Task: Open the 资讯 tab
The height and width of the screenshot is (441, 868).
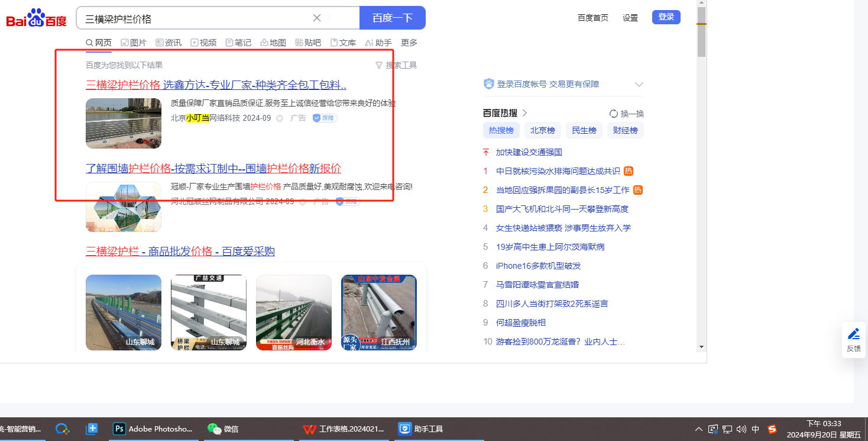Action: tap(169, 43)
